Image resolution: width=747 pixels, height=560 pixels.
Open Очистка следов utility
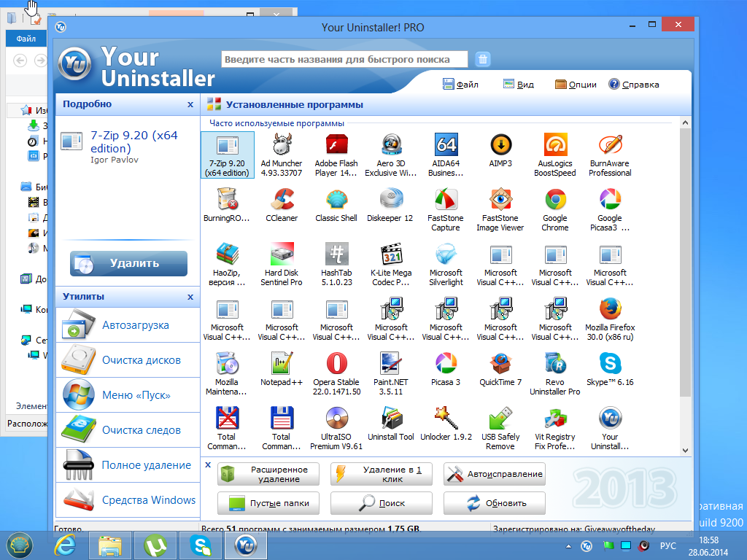point(128,430)
